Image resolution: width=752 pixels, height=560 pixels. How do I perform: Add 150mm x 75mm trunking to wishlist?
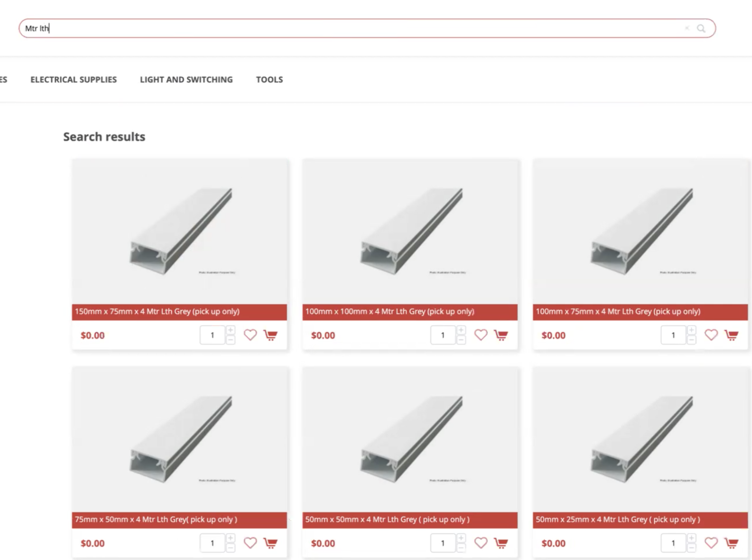click(250, 335)
